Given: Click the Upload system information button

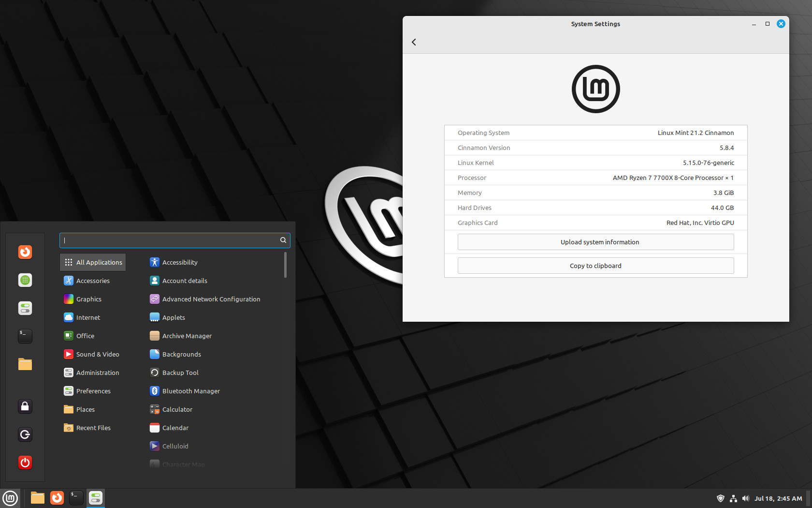Looking at the screenshot, I should (595, 242).
